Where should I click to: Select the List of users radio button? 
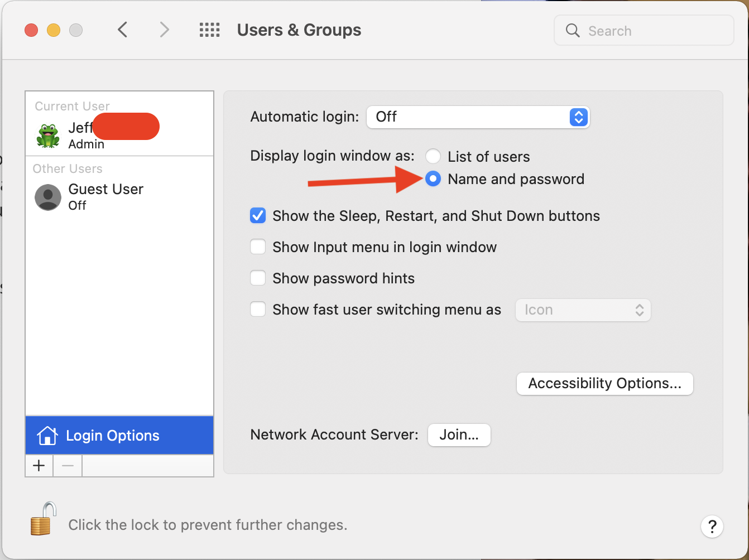point(433,156)
